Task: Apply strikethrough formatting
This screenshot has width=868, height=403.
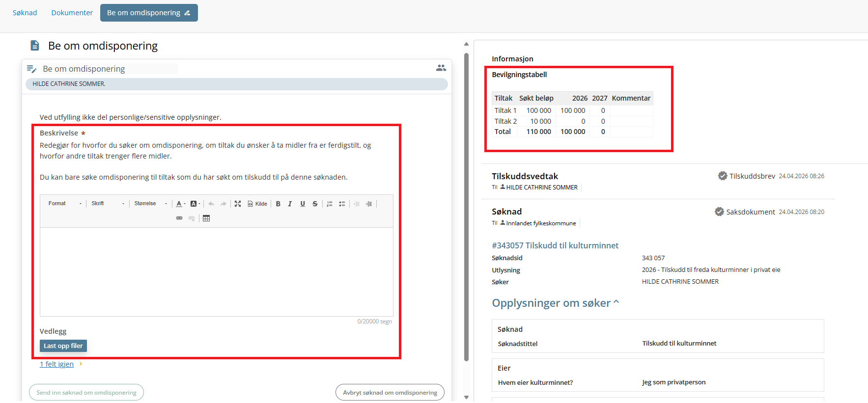Action: pyautogui.click(x=315, y=204)
